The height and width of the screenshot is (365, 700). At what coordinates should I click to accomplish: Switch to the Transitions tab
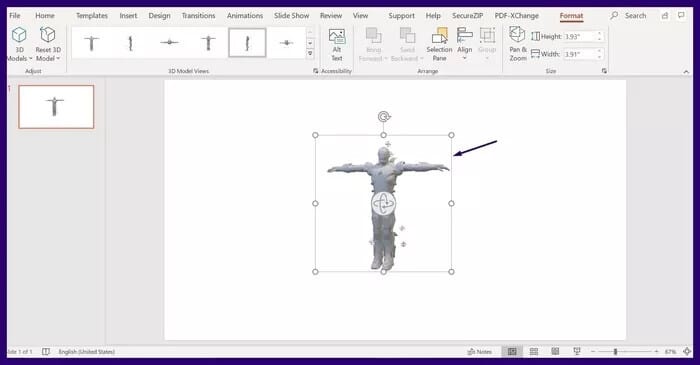pos(198,16)
